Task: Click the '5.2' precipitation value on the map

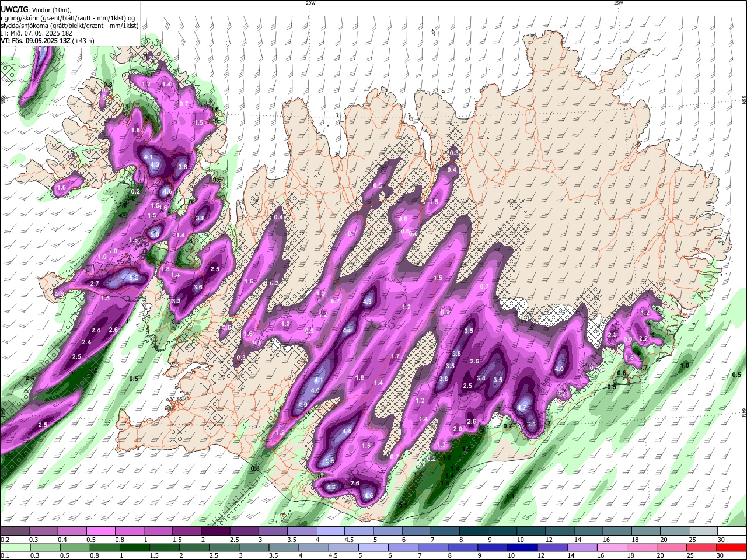Action: tap(134, 278)
